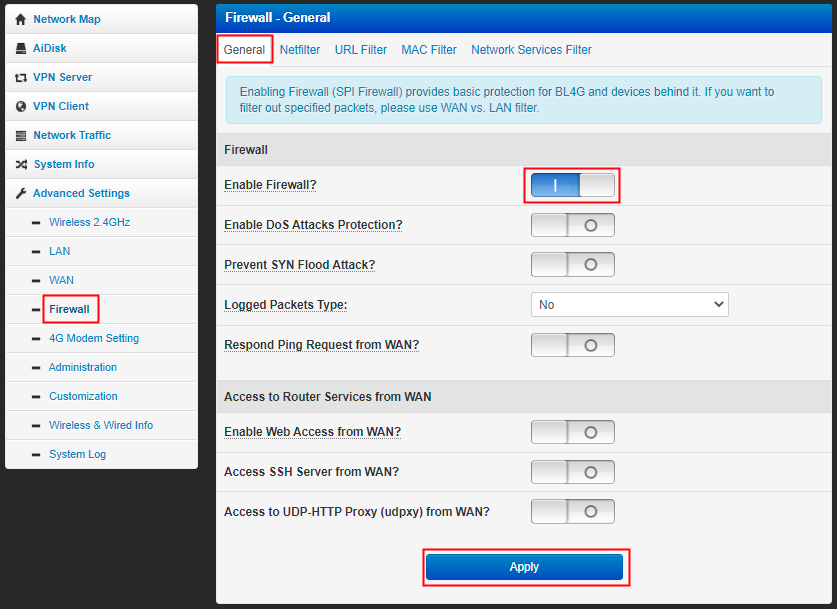Open the 4G Modem Setting page

tap(94, 338)
